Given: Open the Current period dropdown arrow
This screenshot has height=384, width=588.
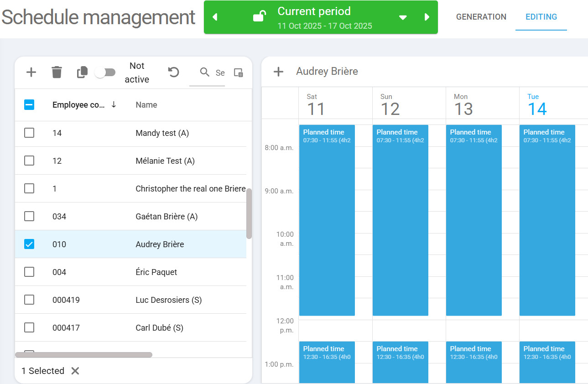Looking at the screenshot, I should (403, 17).
